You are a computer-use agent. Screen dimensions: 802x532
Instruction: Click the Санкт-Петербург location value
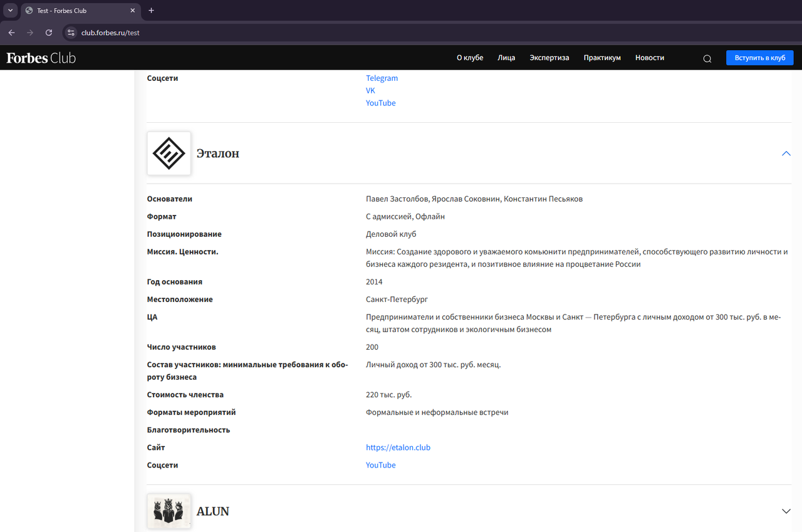(397, 300)
